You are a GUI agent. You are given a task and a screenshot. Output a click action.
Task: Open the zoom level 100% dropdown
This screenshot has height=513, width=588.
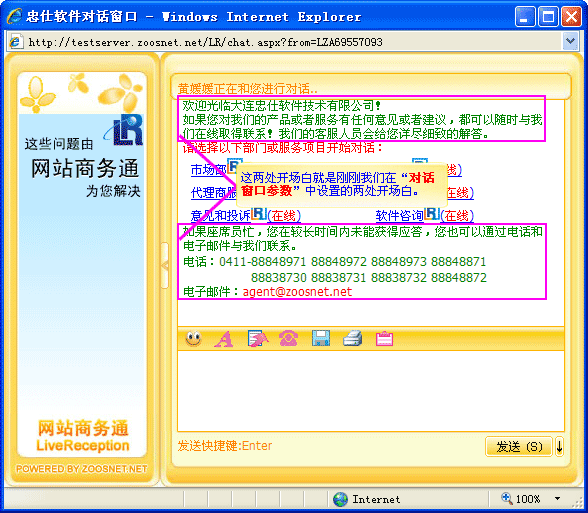pos(557,499)
